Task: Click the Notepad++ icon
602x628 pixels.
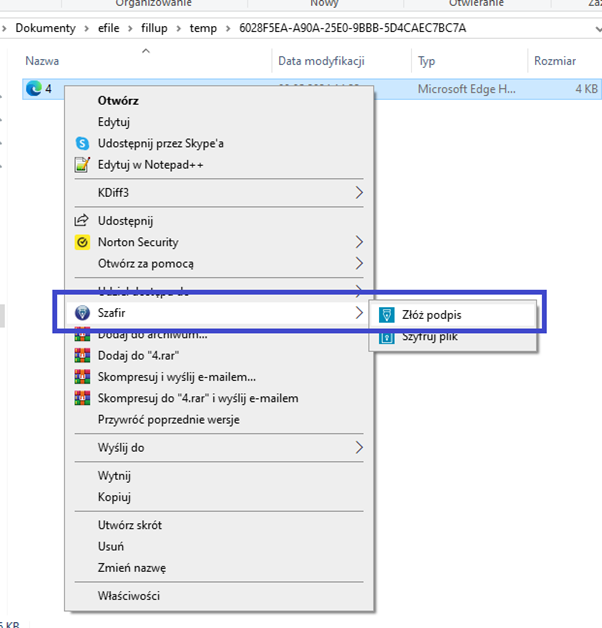Action: coord(82,165)
